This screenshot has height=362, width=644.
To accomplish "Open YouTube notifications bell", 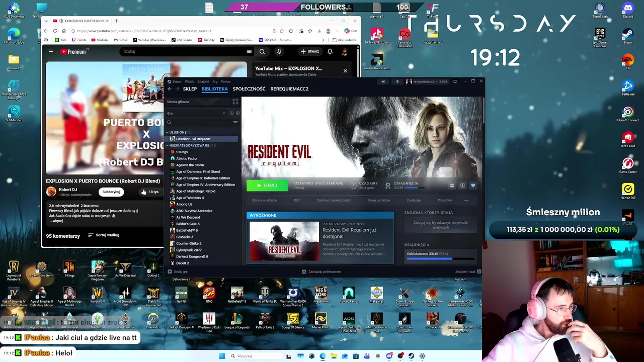I will click(330, 51).
